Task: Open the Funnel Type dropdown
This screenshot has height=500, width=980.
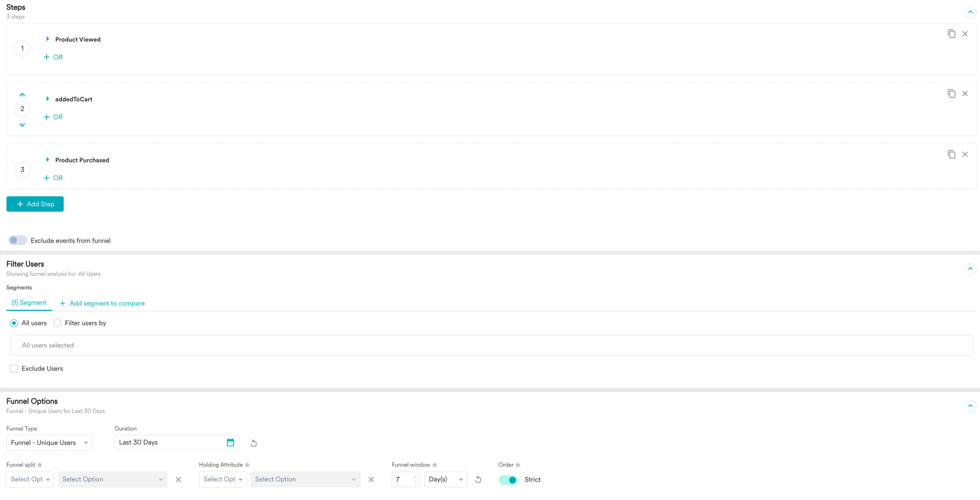Action: tap(49, 443)
